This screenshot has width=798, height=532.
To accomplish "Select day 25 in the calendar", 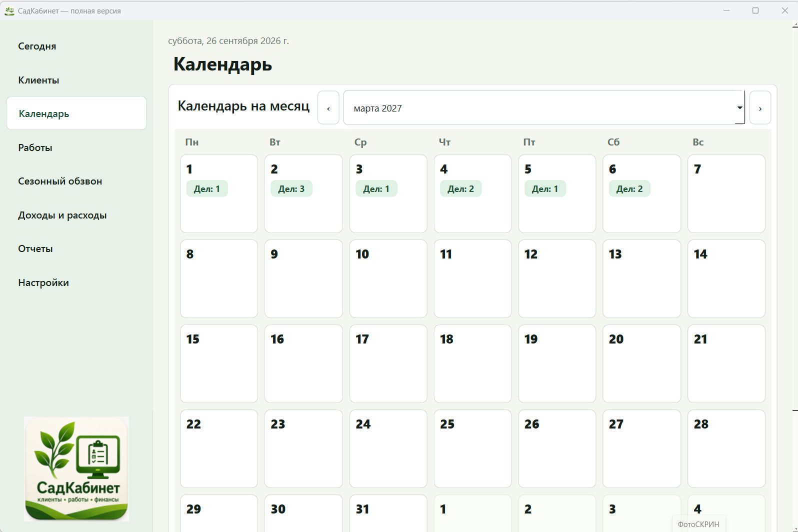I will [x=473, y=449].
